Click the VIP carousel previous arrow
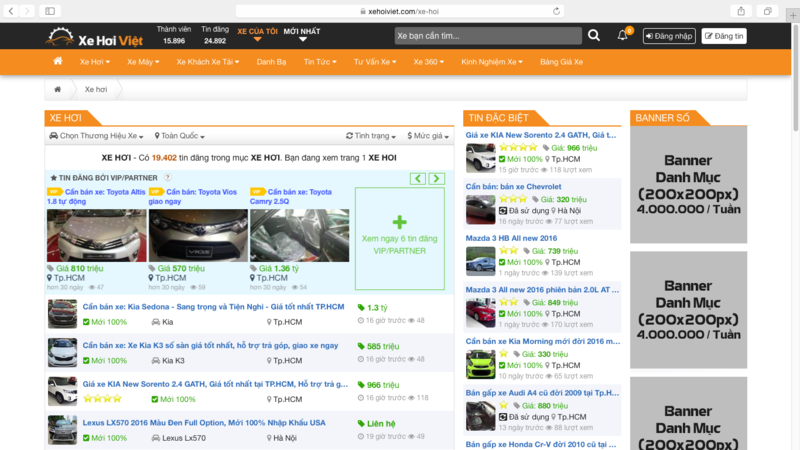 418,179
